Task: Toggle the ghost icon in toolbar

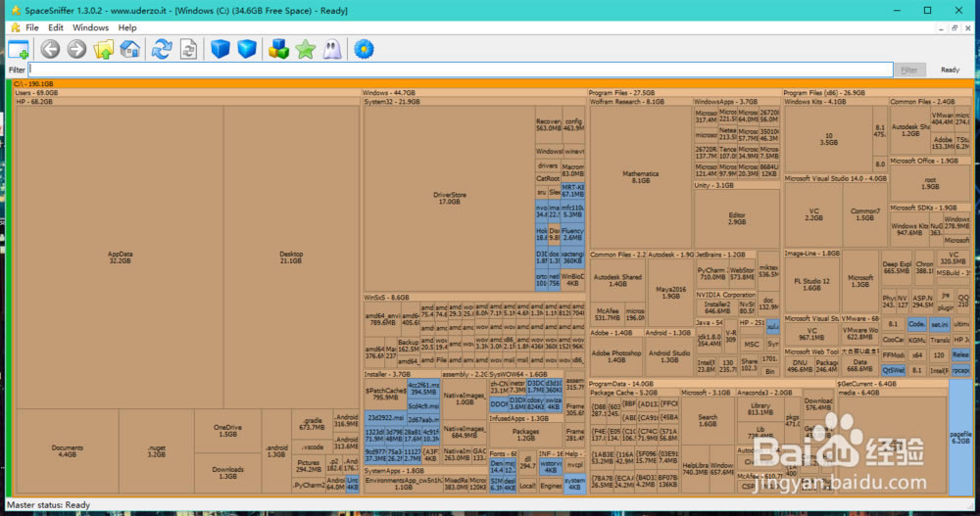Action: (x=332, y=49)
